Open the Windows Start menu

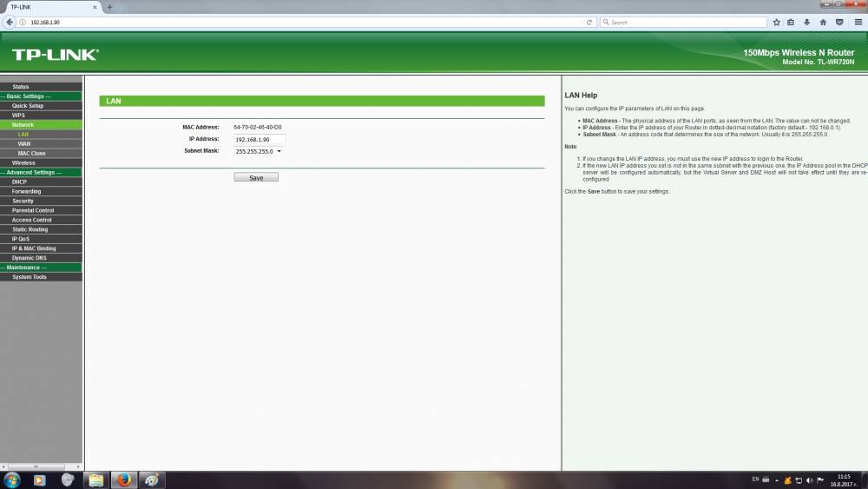click(x=11, y=479)
